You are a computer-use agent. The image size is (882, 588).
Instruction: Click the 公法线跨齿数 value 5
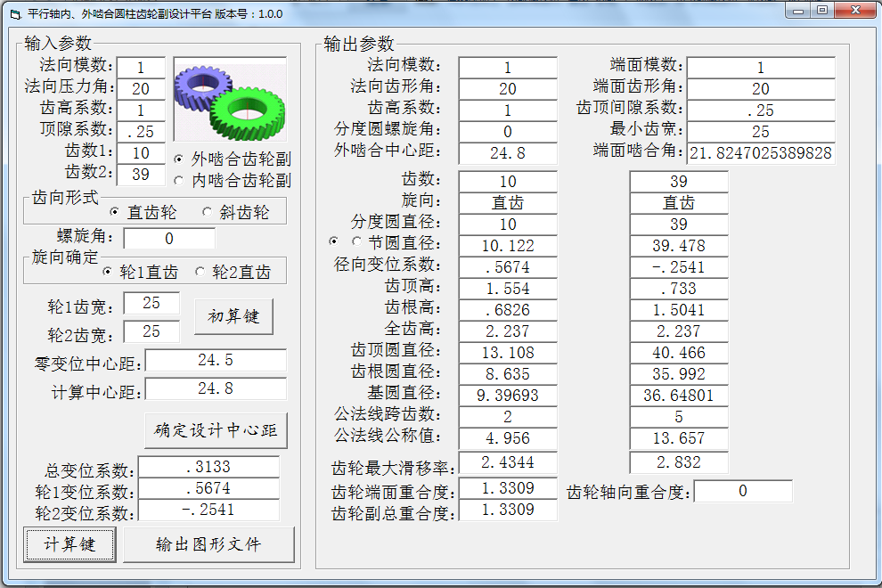click(x=679, y=417)
